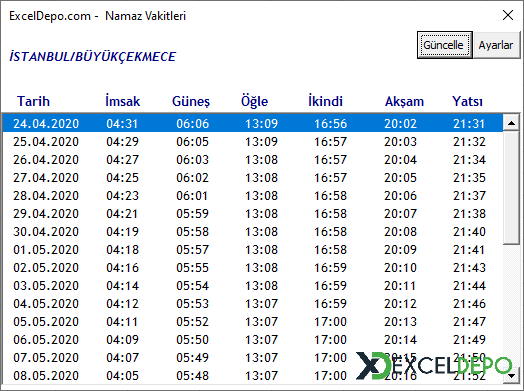This screenshot has width=524, height=391.
Task: Click the İSTANBUL/BÜYÜKÇEKMECE location label
Action: tap(93, 56)
